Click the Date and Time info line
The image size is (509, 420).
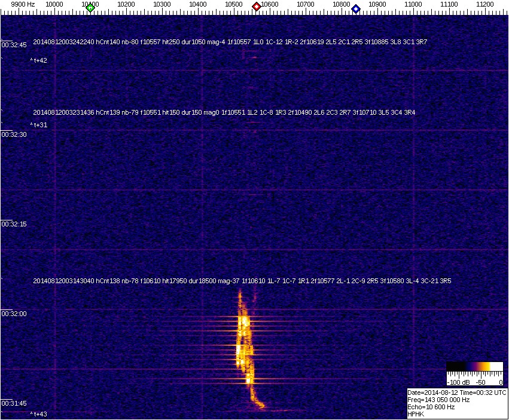[x=456, y=393]
